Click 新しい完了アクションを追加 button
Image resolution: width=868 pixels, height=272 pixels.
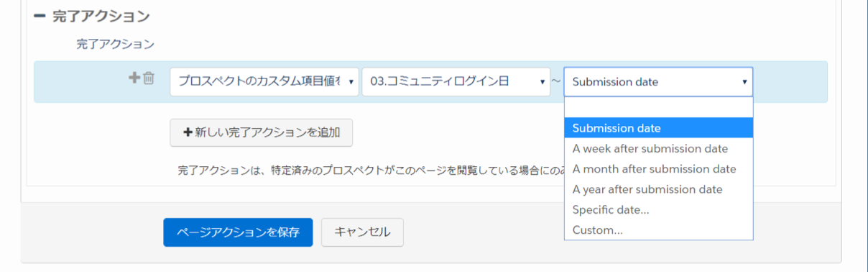[x=262, y=132]
